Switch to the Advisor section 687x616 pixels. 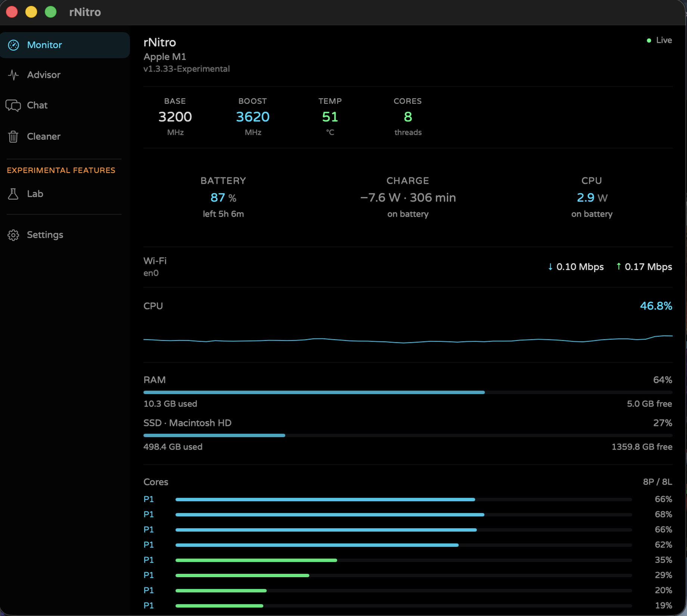(x=44, y=75)
